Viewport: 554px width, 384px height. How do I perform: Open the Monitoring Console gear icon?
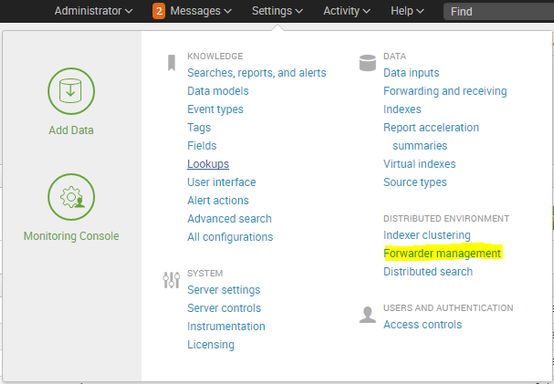coord(71,197)
